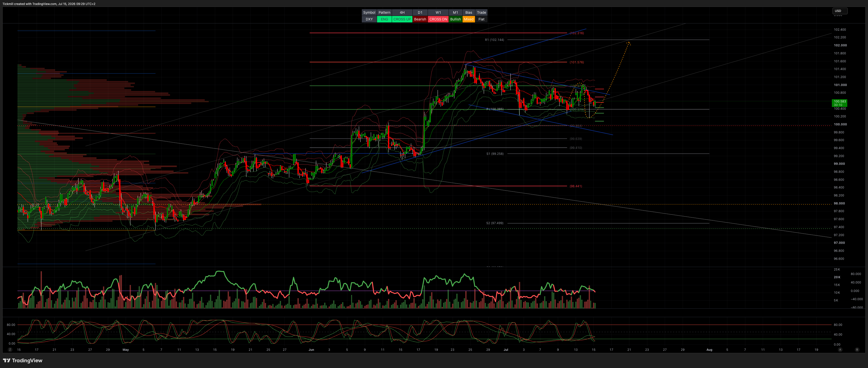Click the M1 column header

point(455,12)
